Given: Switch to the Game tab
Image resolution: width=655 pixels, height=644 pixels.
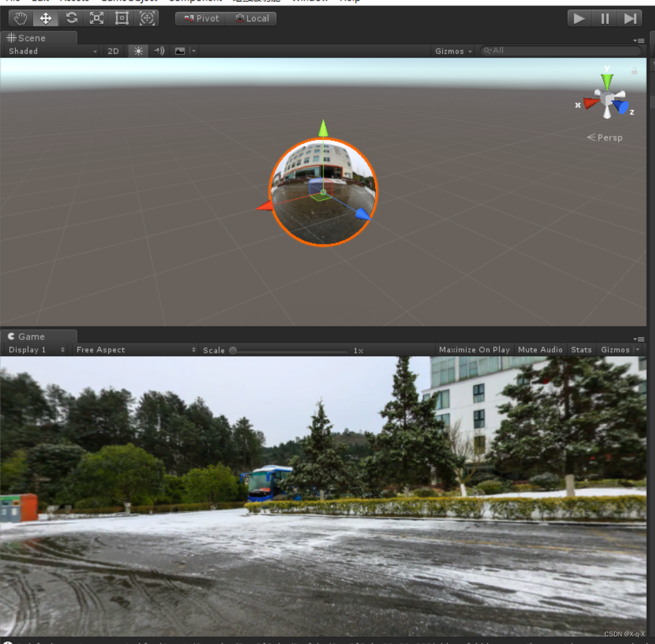Looking at the screenshot, I should point(39,336).
